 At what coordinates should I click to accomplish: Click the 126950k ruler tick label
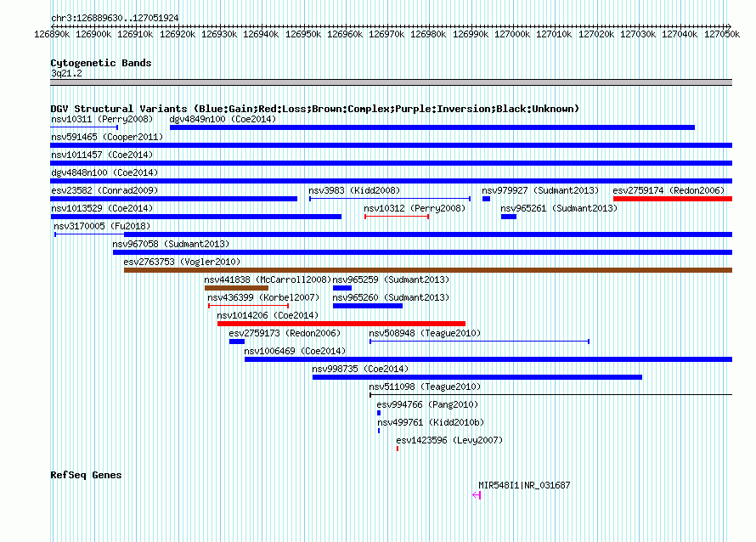click(302, 34)
